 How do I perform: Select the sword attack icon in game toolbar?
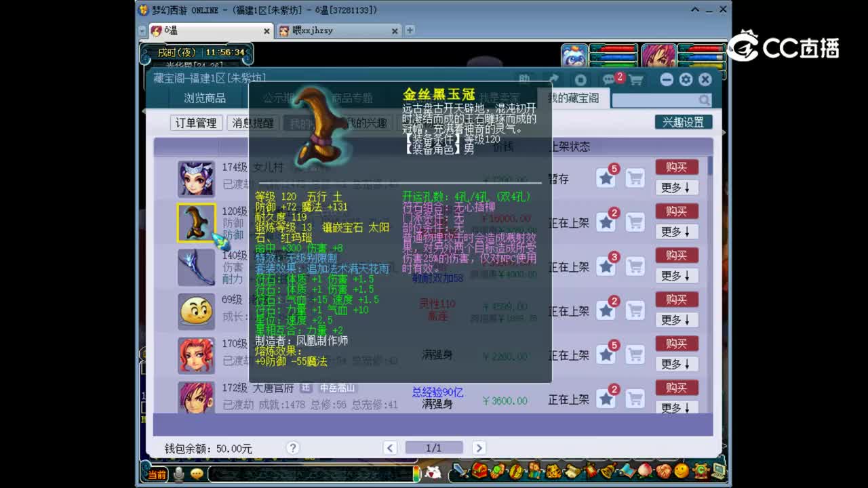[461, 470]
